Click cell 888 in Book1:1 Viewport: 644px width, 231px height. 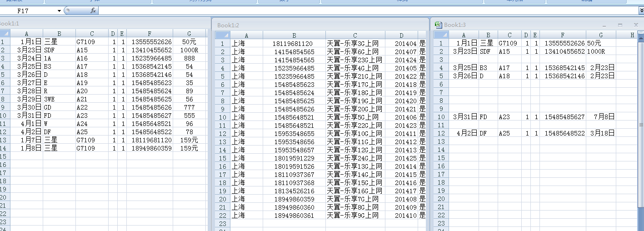tap(190, 58)
